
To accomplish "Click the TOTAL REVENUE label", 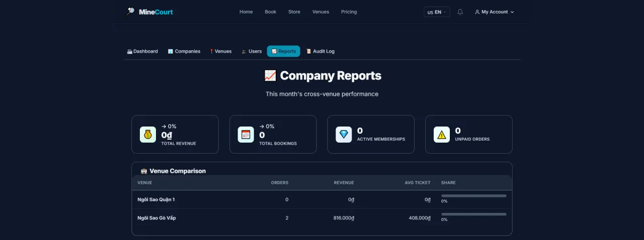I will [x=179, y=144].
